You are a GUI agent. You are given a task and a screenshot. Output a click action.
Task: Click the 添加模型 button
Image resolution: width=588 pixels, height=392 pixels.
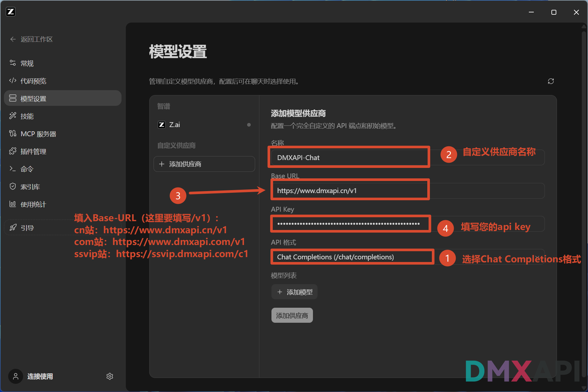[294, 292]
